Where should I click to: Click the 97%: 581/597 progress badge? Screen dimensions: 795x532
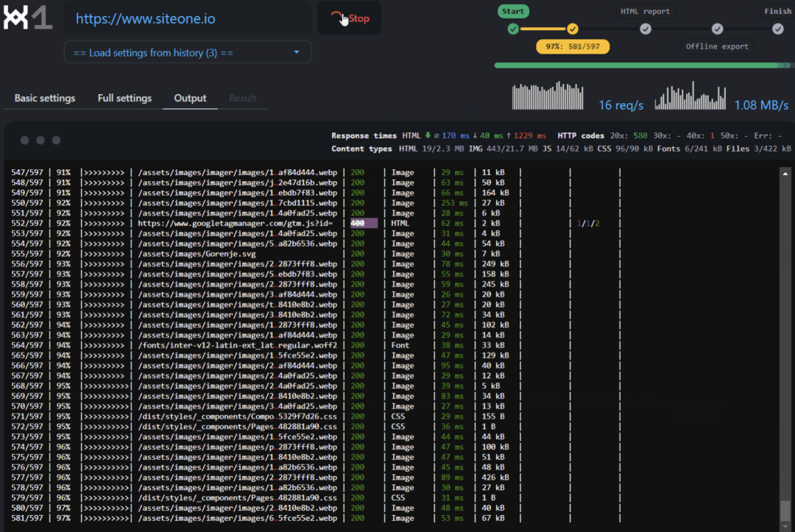[573, 46]
